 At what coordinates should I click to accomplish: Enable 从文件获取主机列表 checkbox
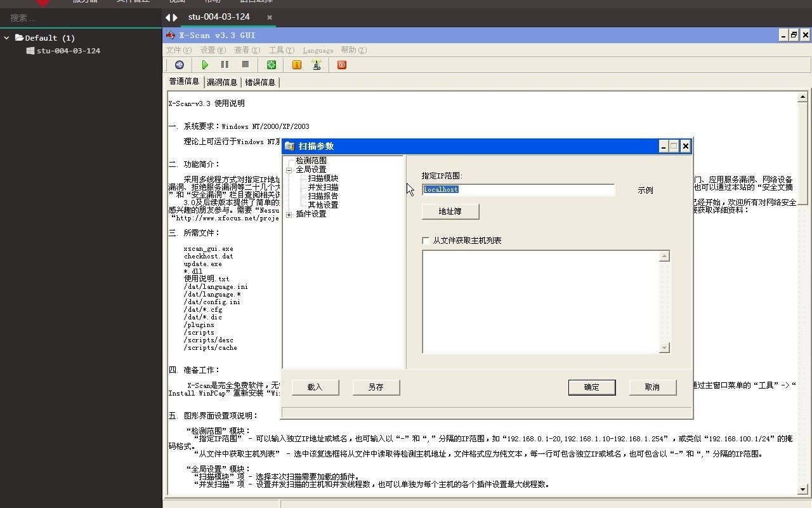pyautogui.click(x=426, y=241)
